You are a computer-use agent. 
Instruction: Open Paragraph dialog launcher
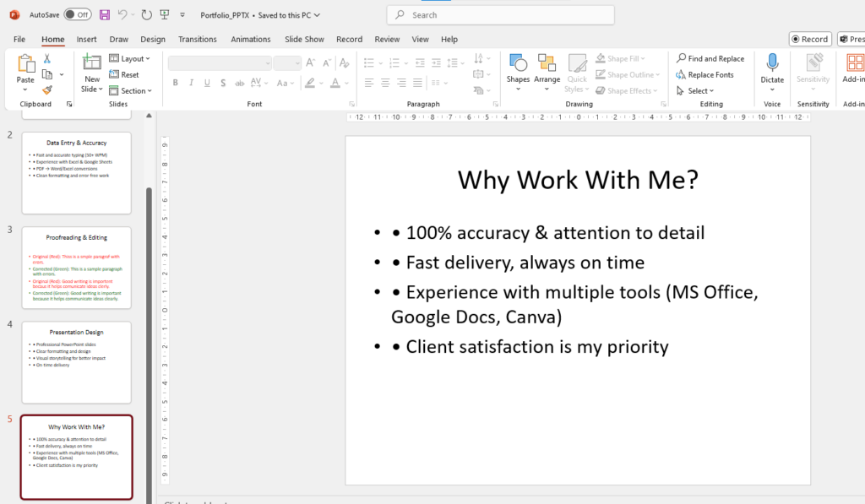[x=495, y=104]
